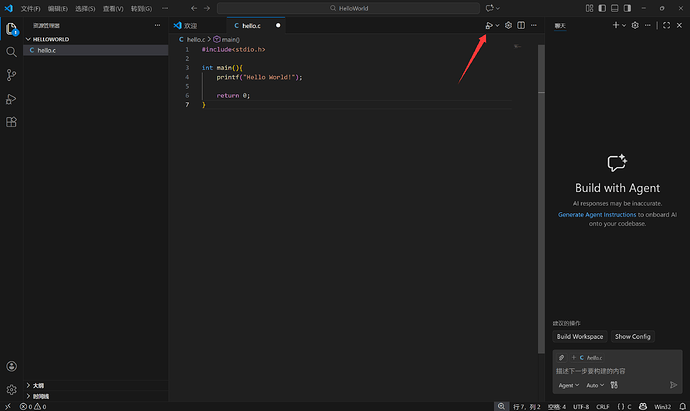
Task: Open the Manage gear in activity bar
Action: [x=11, y=389]
